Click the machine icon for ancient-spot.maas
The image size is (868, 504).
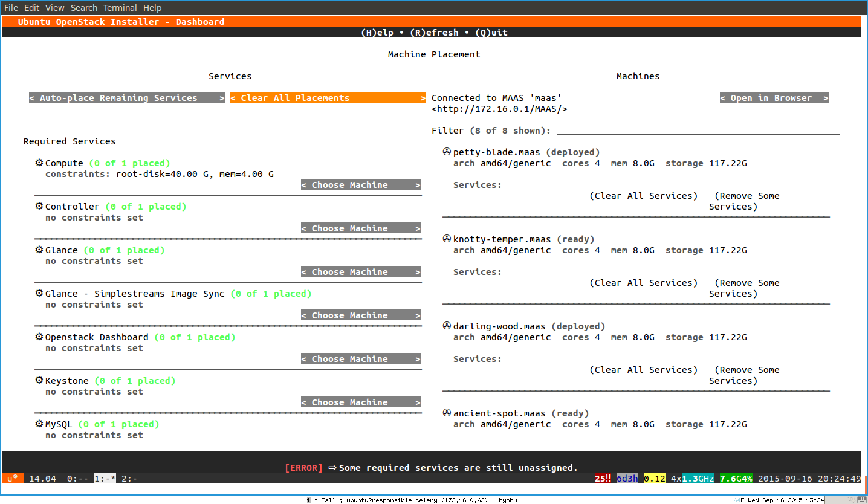[447, 413]
